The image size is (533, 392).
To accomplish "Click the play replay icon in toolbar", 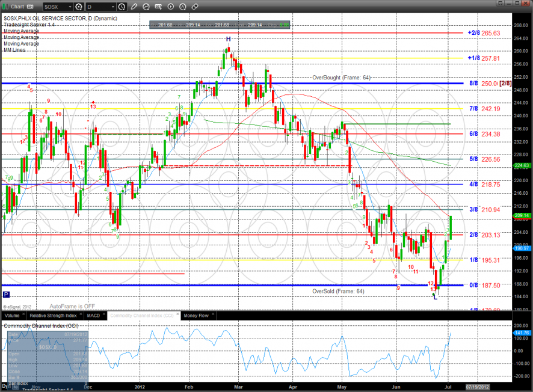I will 171,7.
